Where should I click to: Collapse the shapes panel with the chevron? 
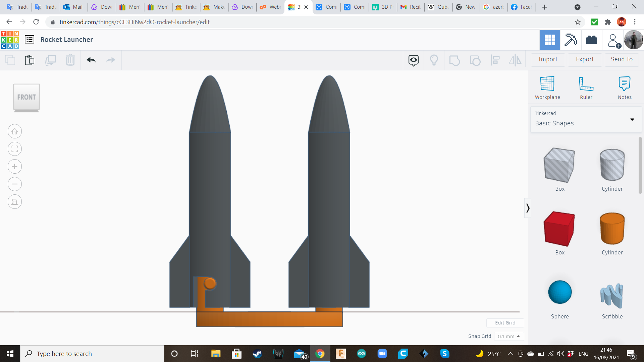(x=528, y=208)
